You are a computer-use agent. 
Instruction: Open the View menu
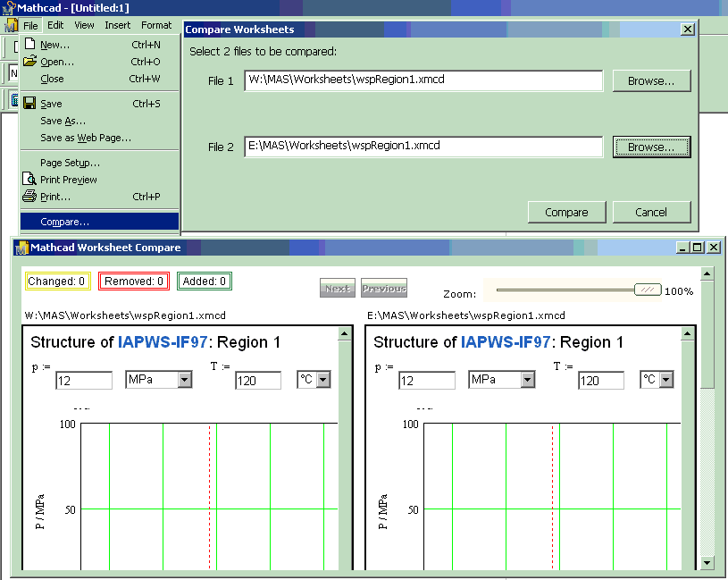84,25
